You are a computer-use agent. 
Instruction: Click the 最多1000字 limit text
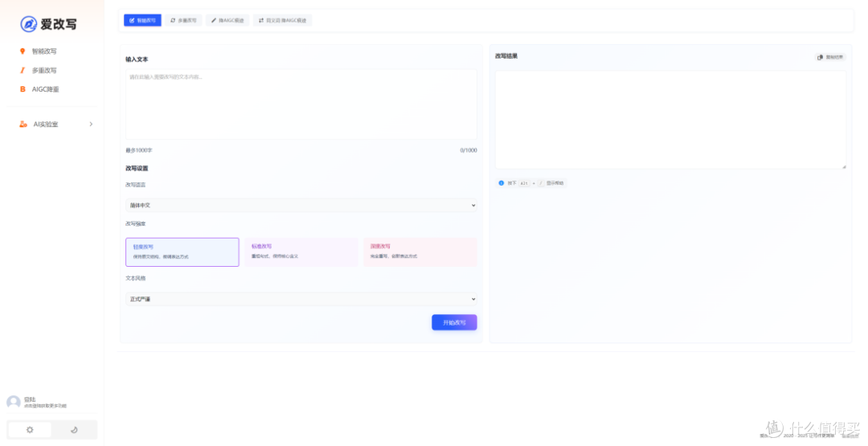pyautogui.click(x=139, y=150)
